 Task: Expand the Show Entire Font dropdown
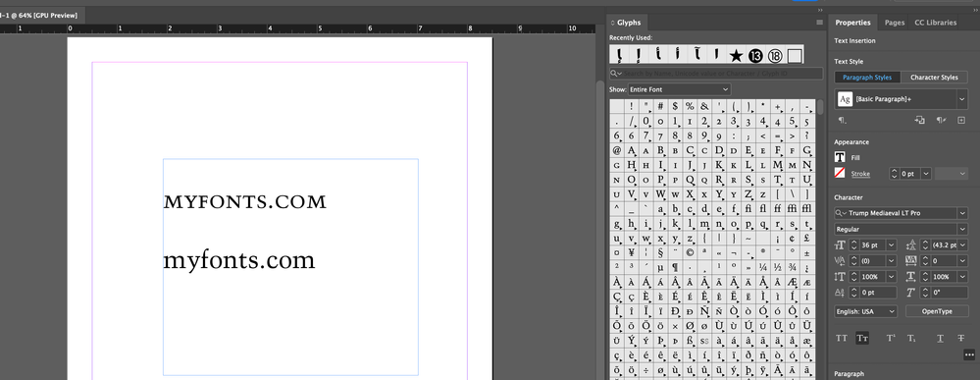click(679, 89)
